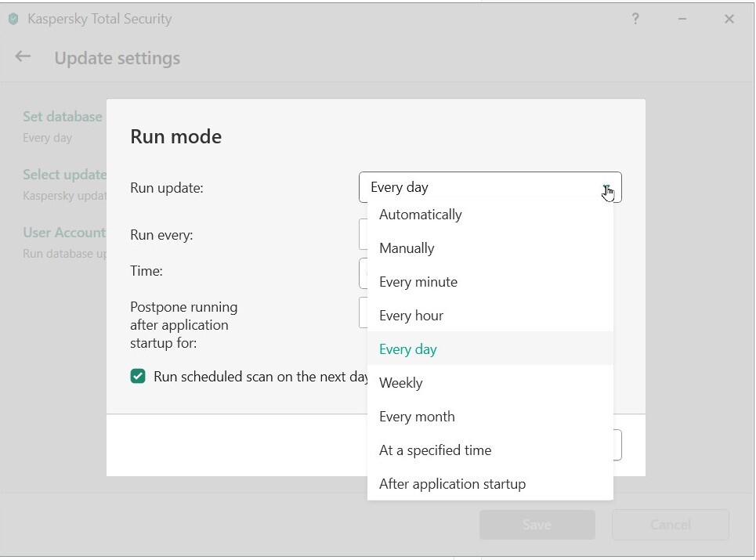Select After application startup option

[453, 484]
